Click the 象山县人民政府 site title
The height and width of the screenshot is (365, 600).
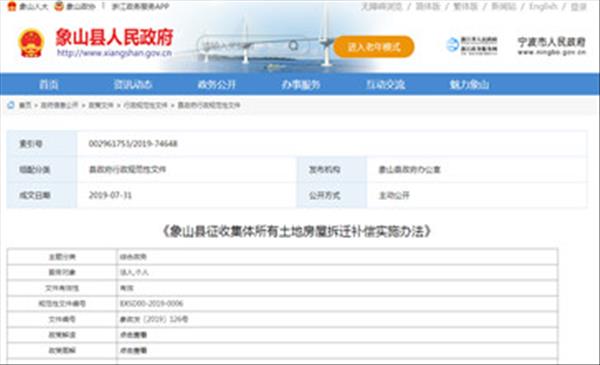coord(114,37)
